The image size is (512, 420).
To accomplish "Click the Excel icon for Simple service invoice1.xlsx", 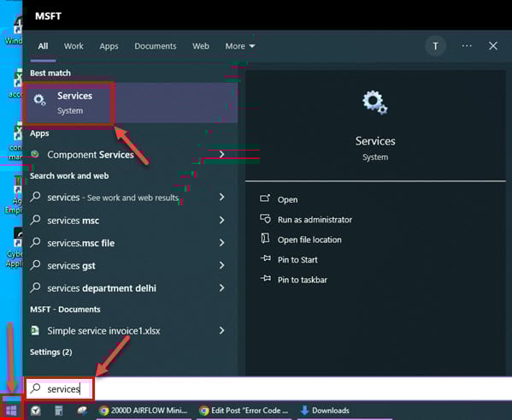I will [x=35, y=330].
